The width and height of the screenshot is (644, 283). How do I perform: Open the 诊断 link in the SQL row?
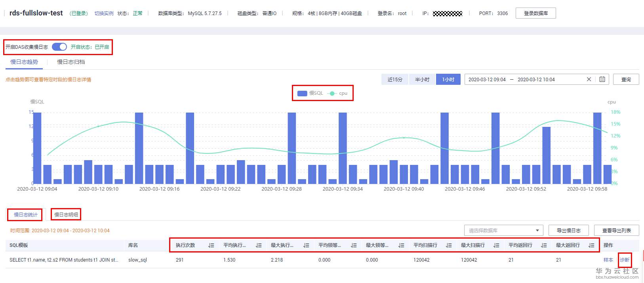(625, 260)
